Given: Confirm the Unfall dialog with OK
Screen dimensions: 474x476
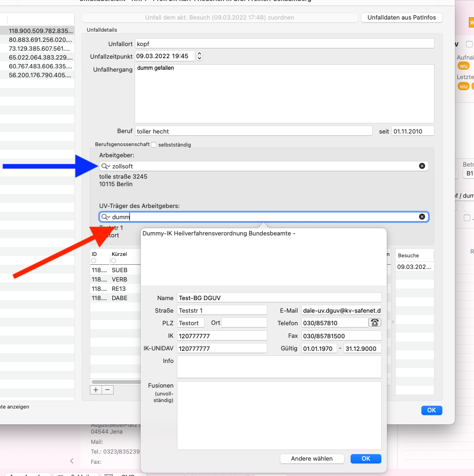Looking at the screenshot, I should [432, 410].
